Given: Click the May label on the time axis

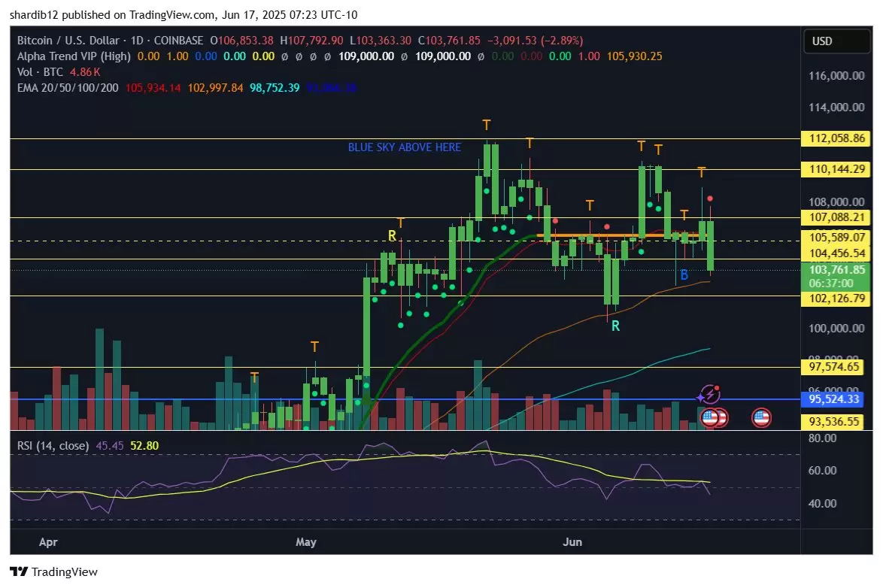Looking at the screenshot, I should pyautogui.click(x=306, y=542).
